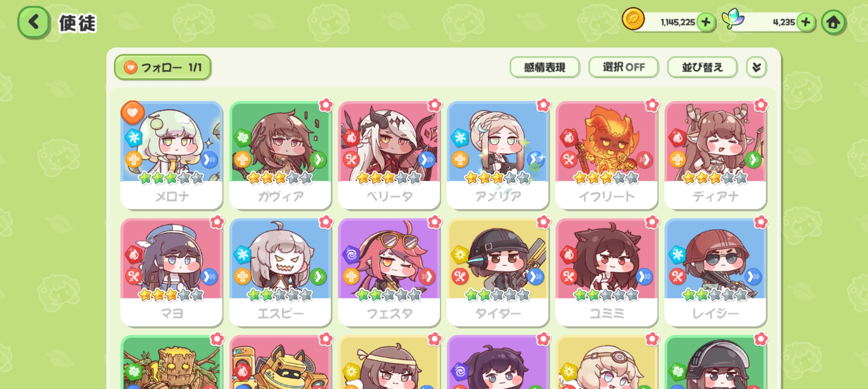Viewport: 868px width, 389px height.
Task: Tap the crystal flower currency icon
Action: pos(733,19)
